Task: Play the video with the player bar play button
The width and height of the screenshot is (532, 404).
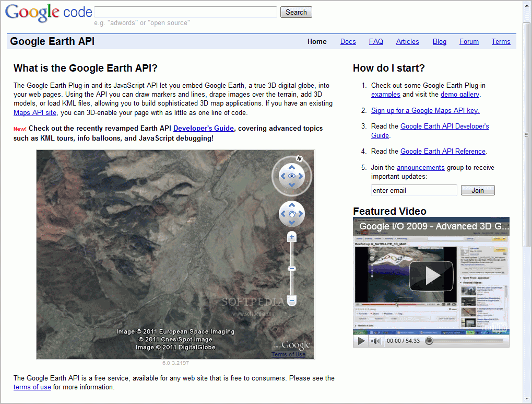Action: click(361, 341)
